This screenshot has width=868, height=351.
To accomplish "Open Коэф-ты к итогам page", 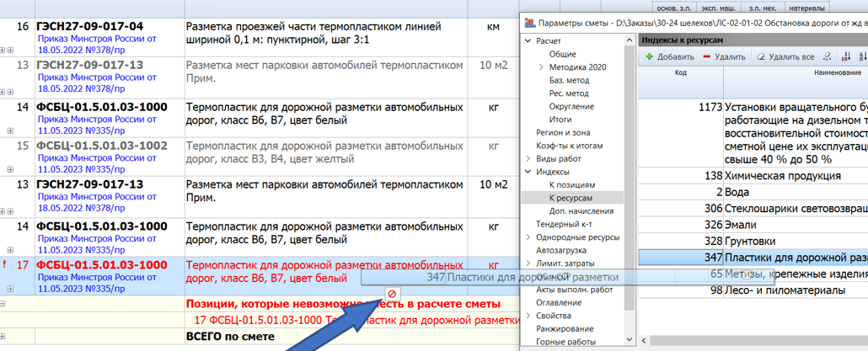I will [x=569, y=146].
